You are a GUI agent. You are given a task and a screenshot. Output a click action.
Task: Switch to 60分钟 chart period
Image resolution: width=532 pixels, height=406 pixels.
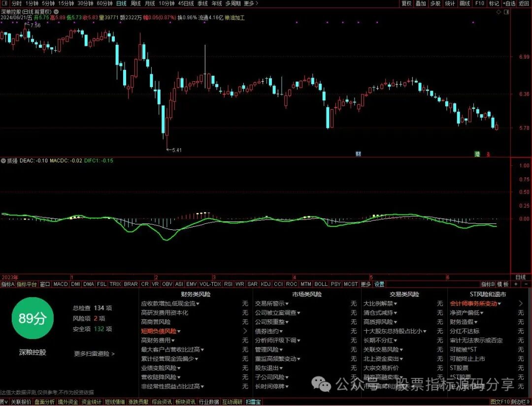(104, 3)
